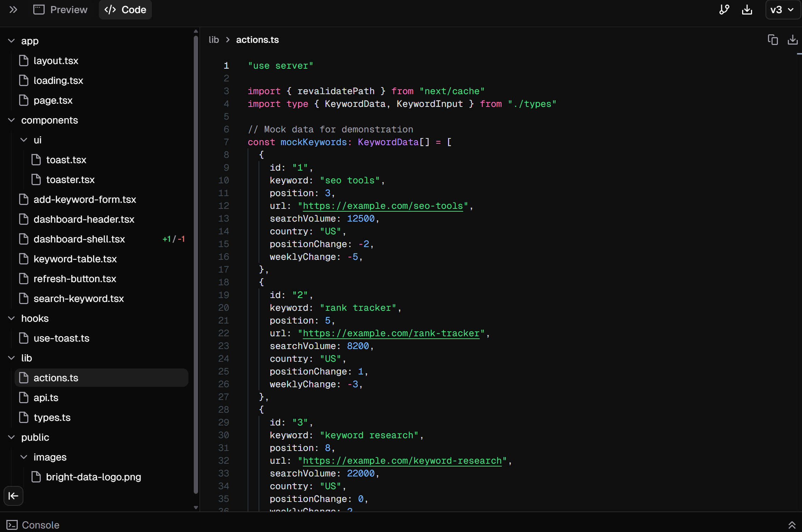Screen dimensions: 802x532
Task: Collapse the hooks folder
Action: pyautogui.click(x=11, y=318)
